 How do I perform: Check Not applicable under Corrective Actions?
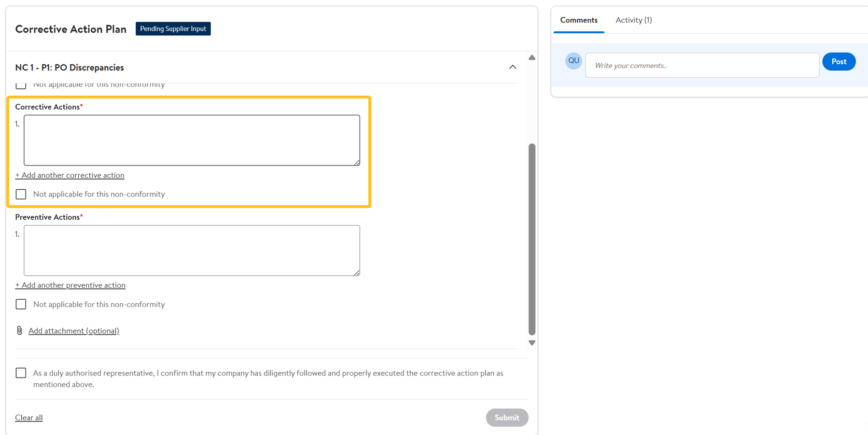(x=21, y=194)
